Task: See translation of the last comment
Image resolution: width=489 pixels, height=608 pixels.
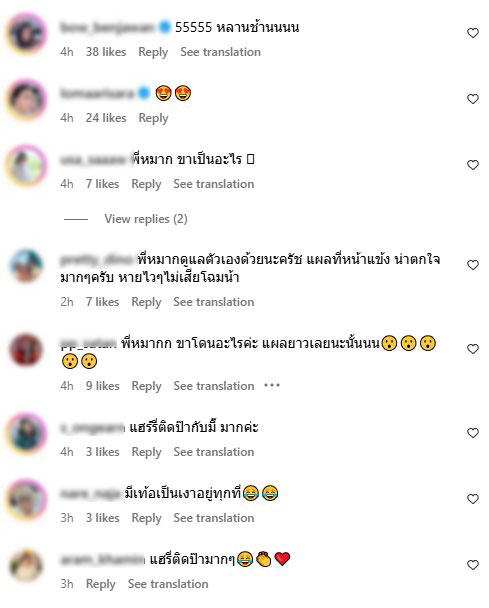Action: pos(168,584)
